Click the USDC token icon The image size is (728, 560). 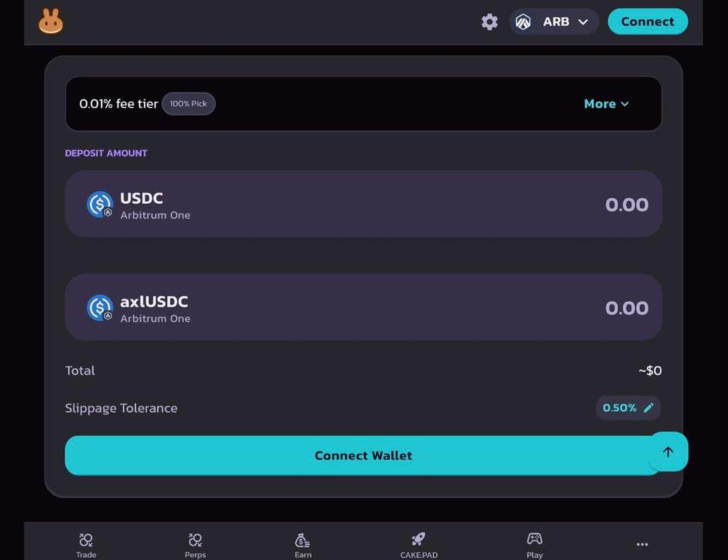tap(99, 205)
